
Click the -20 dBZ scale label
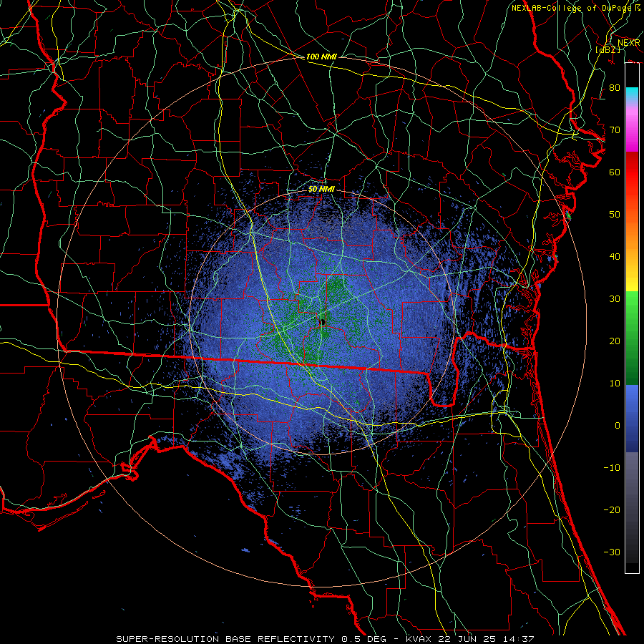tap(612, 509)
